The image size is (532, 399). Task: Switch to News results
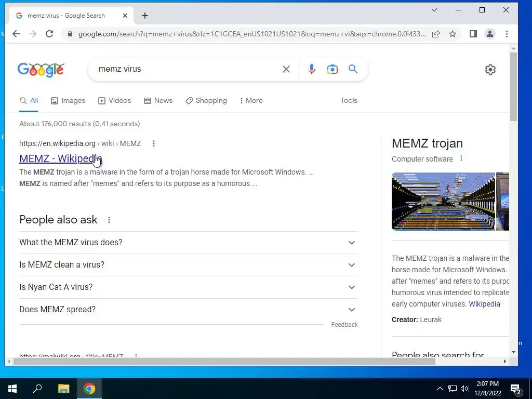click(158, 100)
